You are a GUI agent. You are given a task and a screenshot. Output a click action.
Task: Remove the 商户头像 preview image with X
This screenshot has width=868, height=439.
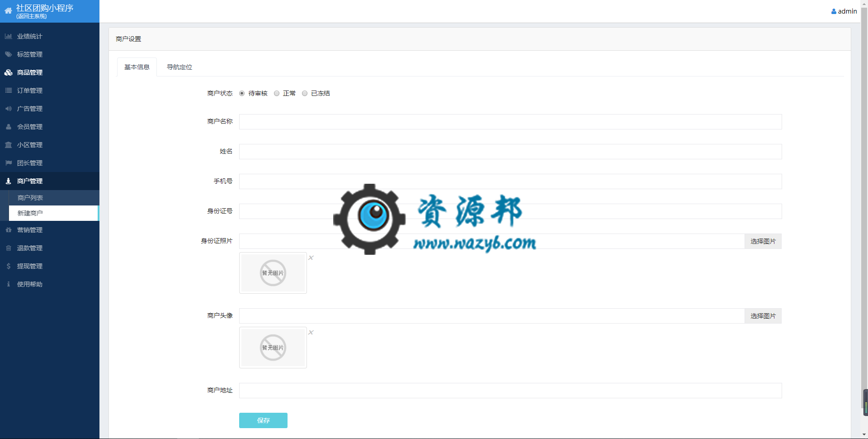(311, 332)
